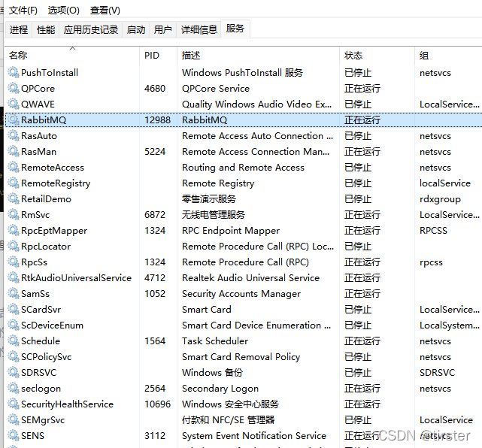Viewport: 482px width, 448px height.
Task: Switch to the 详细信息 tab
Action: click(x=199, y=30)
